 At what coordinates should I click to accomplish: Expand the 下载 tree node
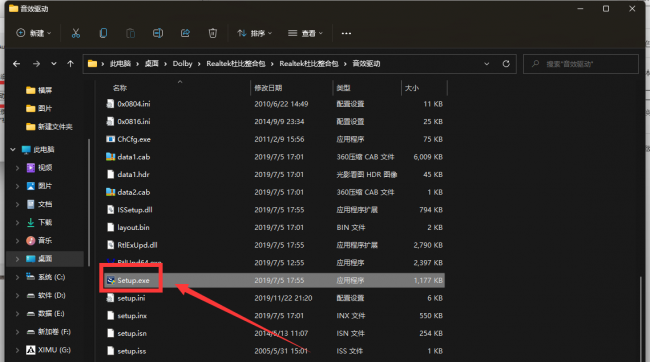(17, 222)
